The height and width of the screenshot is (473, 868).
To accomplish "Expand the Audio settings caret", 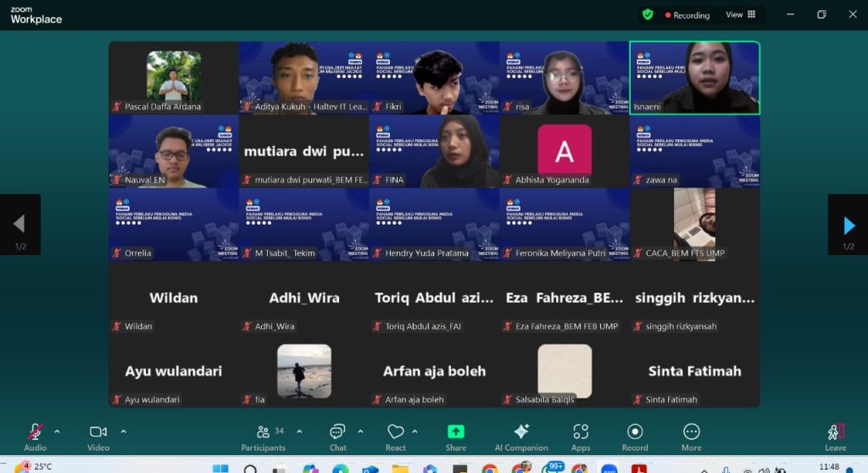I will coord(57,431).
